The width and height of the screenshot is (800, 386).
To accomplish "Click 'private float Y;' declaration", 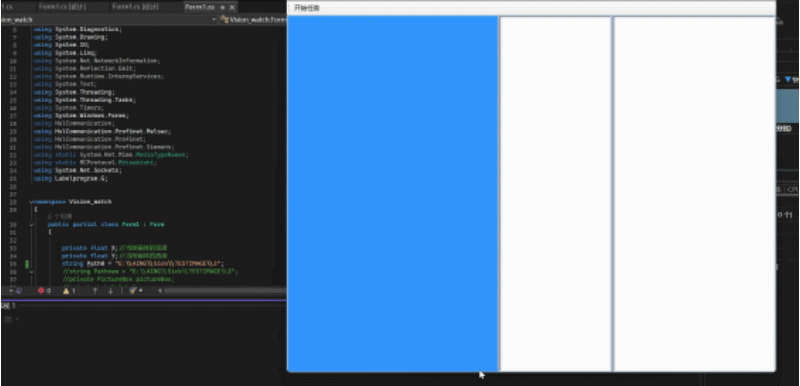I will [90, 256].
